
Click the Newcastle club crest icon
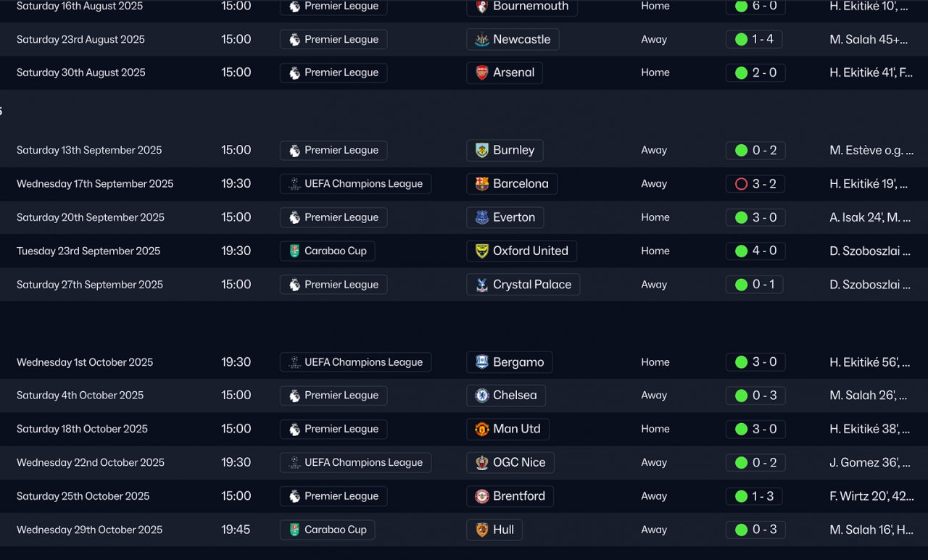click(482, 40)
